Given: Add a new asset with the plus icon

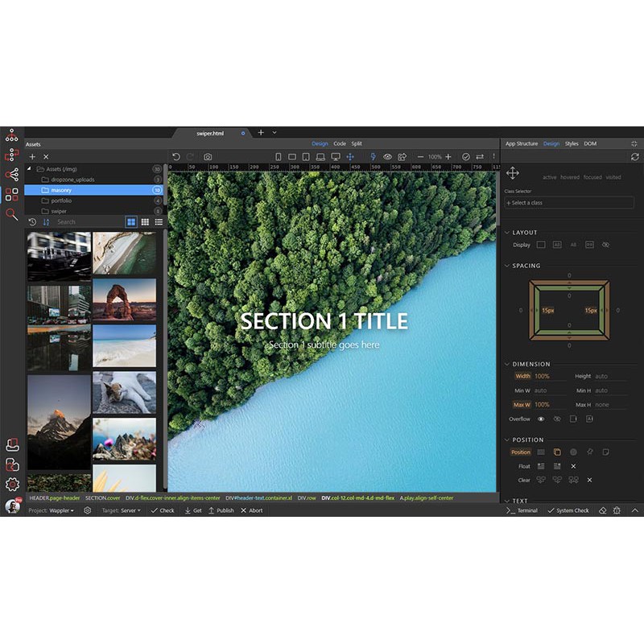Looking at the screenshot, I should pyautogui.click(x=32, y=157).
